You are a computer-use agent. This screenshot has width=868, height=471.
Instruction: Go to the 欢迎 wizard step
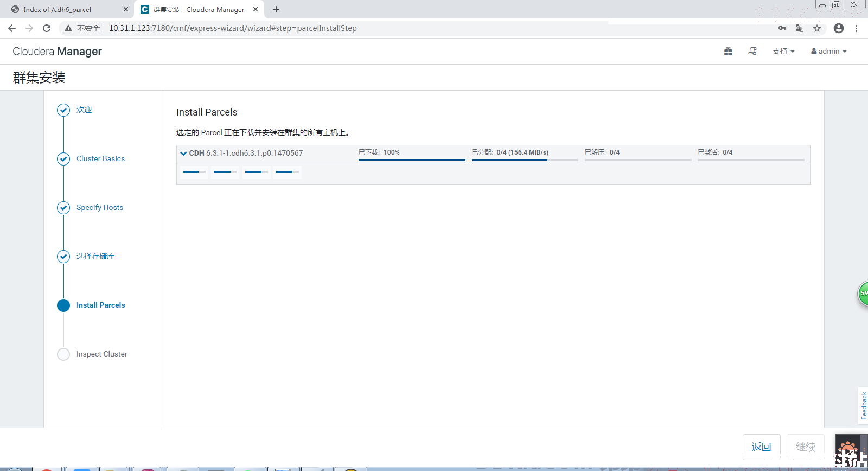pos(84,110)
